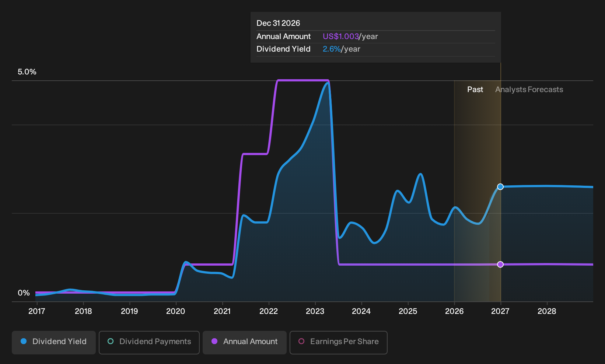Click the purple Annual Amount legend dot
Viewport: 605px width, 364px height.
pos(214,341)
